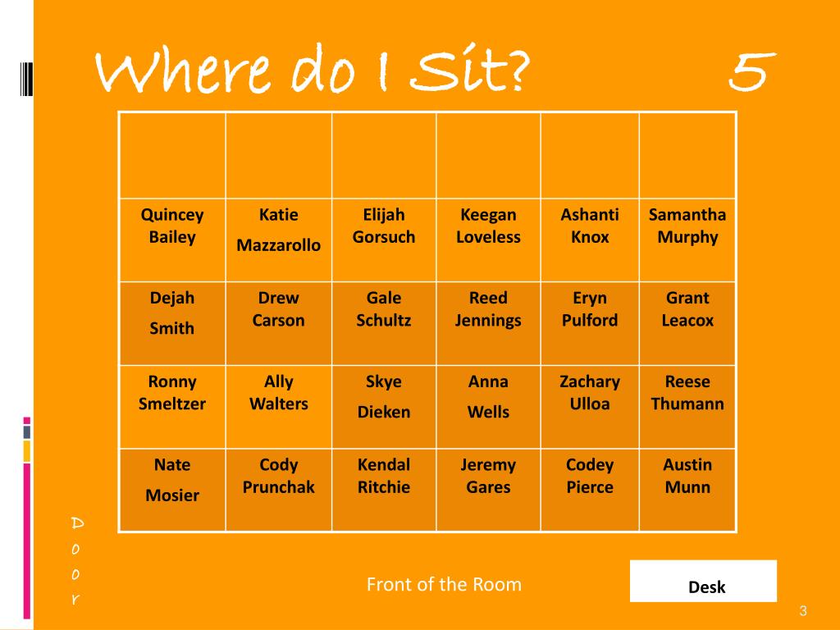This screenshot has height=630, width=840.
Task: Select Katie Mazzarollo's seat
Action: click(279, 240)
